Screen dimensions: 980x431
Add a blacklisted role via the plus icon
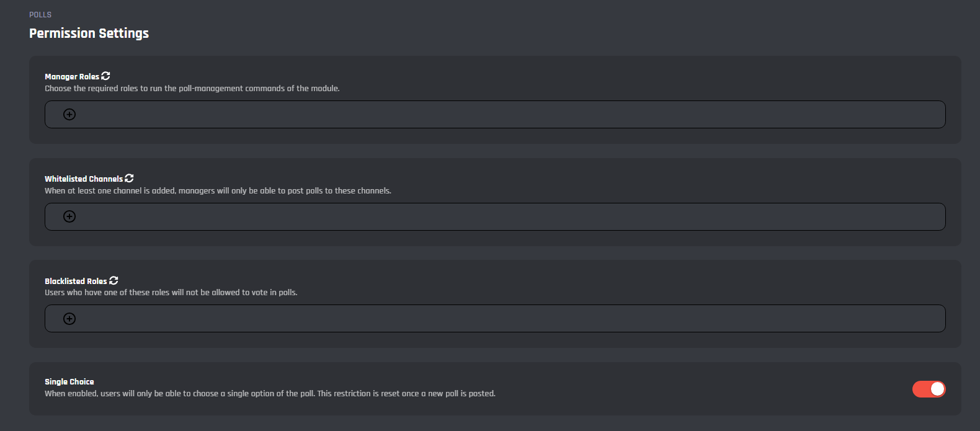tap(69, 319)
